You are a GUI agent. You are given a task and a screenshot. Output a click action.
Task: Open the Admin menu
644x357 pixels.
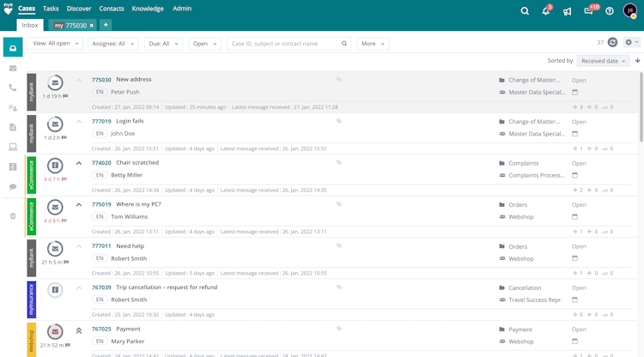click(x=182, y=9)
